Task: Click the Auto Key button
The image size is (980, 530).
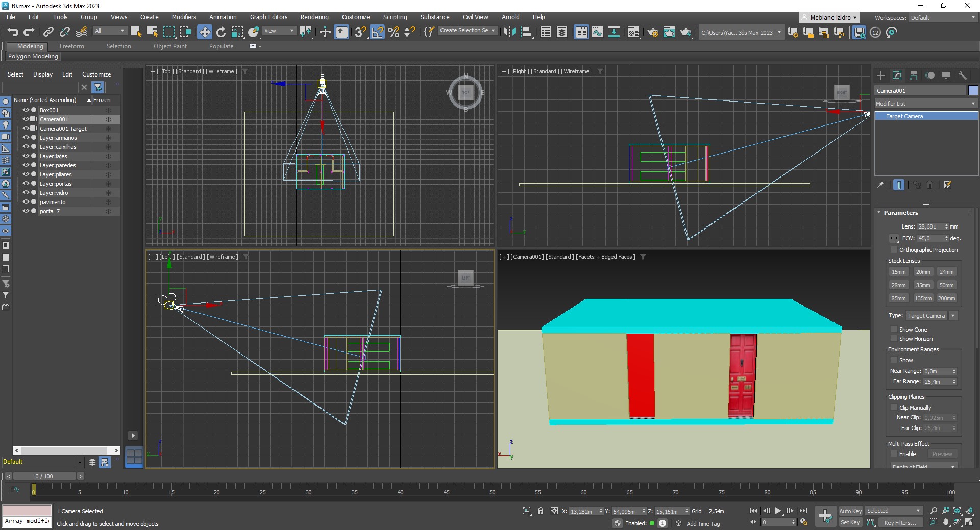Action: (x=850, y=511)
